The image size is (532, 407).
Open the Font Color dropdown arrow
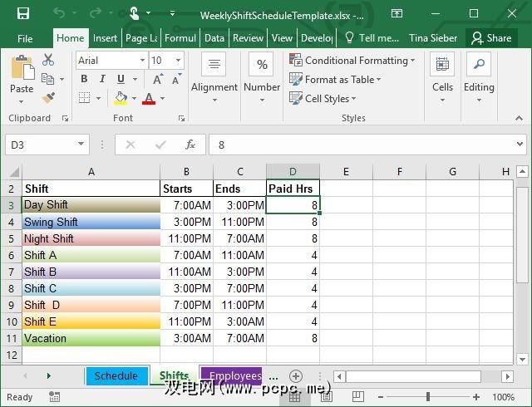coord(163,98)
